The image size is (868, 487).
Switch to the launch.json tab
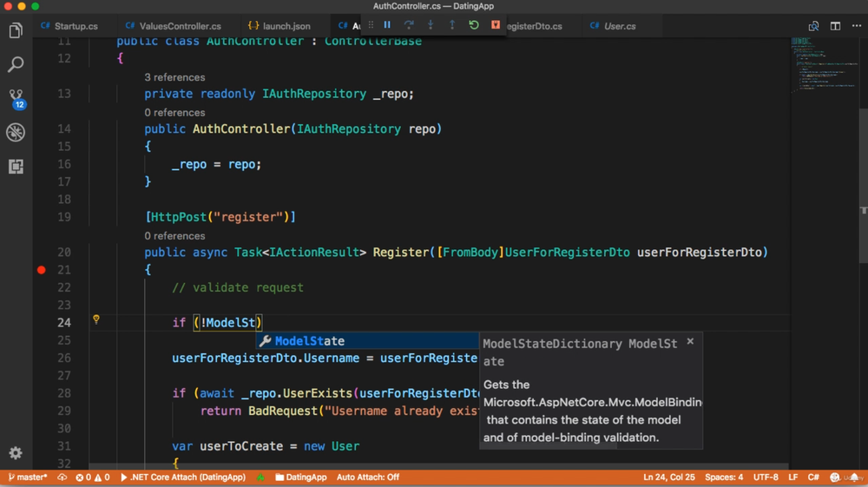coord(279,26)
